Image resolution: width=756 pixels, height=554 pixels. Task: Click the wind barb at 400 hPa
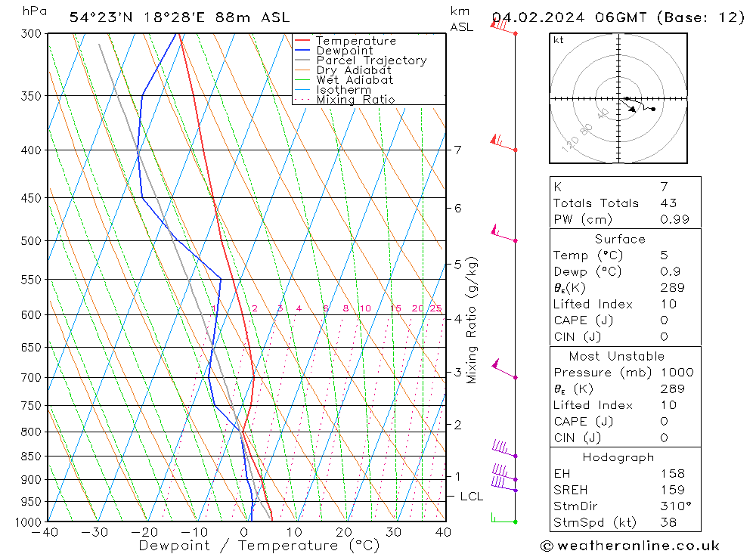tap(503, 143)
